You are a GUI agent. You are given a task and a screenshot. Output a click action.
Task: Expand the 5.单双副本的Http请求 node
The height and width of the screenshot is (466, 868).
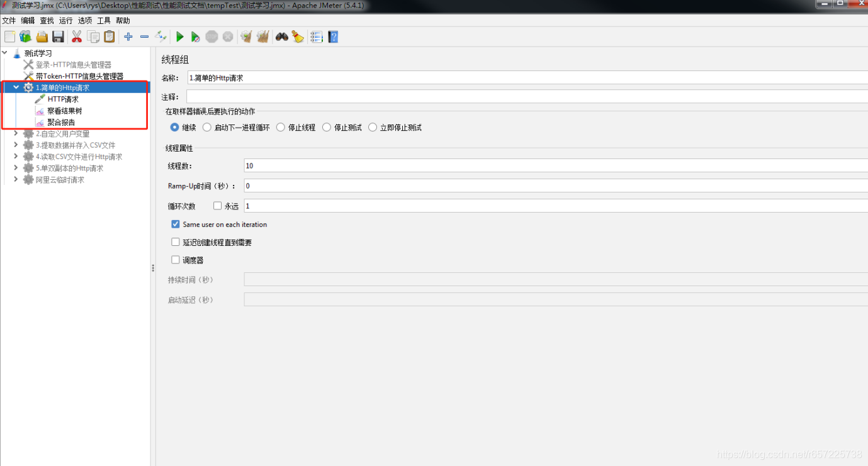pos(16,168)
